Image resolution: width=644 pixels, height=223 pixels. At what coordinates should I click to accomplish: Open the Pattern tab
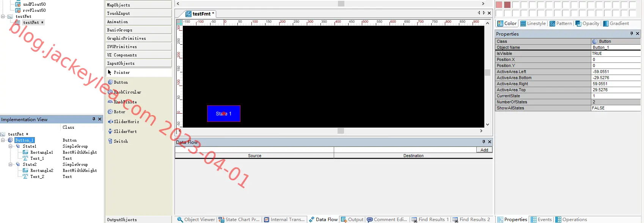(x=561, y=23)
